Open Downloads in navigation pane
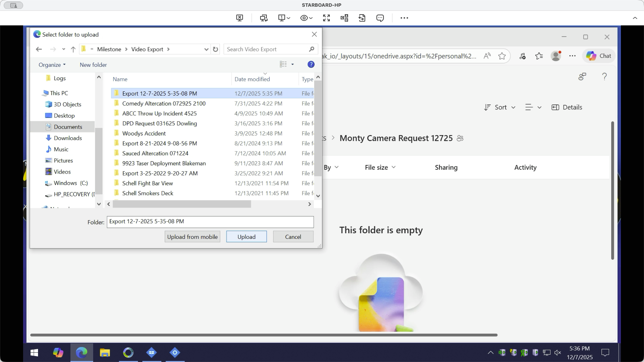This screenshot has width=644, height=362. [67, 138]
